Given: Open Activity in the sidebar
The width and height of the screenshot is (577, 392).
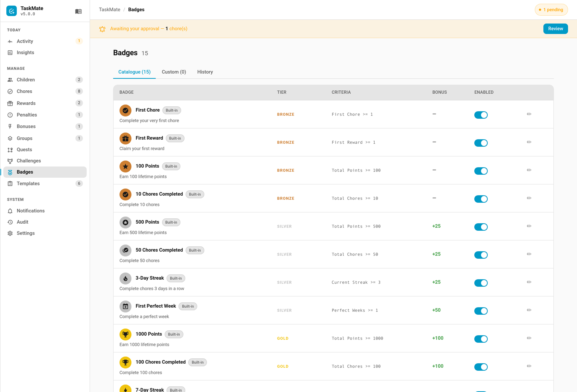Looking at the screenshot, I should (x=45, y=41).
